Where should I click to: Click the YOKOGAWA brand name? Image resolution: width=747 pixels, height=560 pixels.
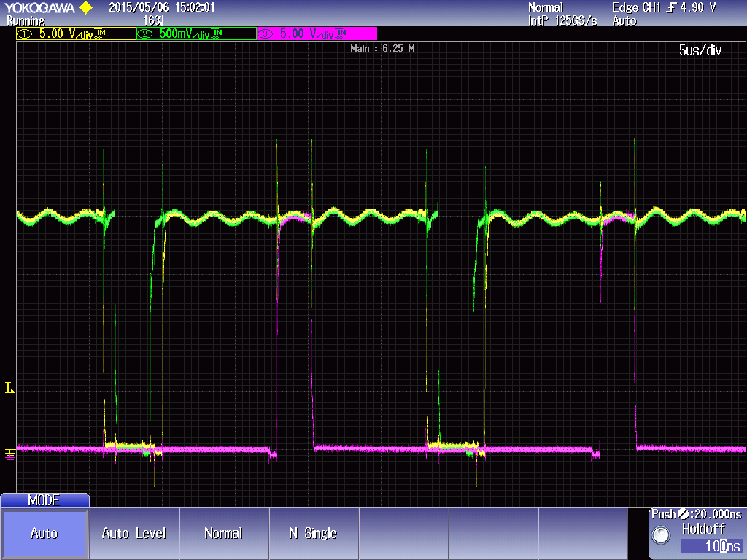(39, 7)
